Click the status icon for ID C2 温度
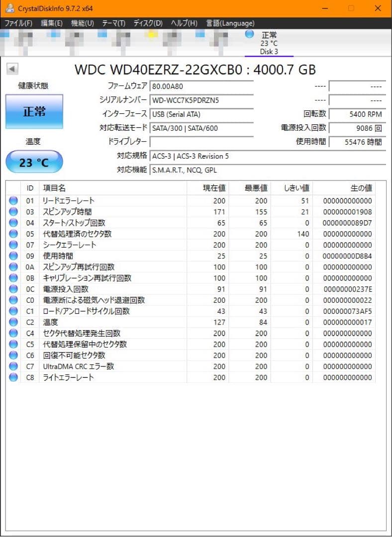Viewport: 392px width, 537px height. click(x=13, y=322)
